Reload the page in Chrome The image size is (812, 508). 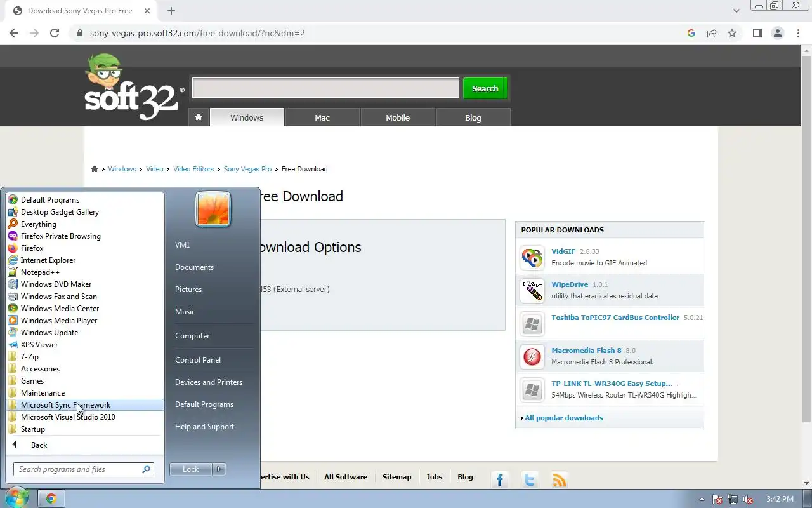pos(55,33)
